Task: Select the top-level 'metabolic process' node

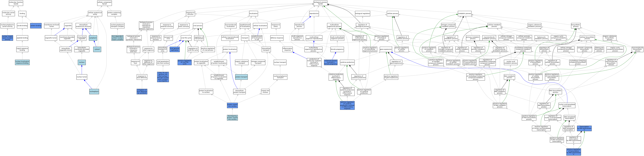Action: [x=465, y=14]
